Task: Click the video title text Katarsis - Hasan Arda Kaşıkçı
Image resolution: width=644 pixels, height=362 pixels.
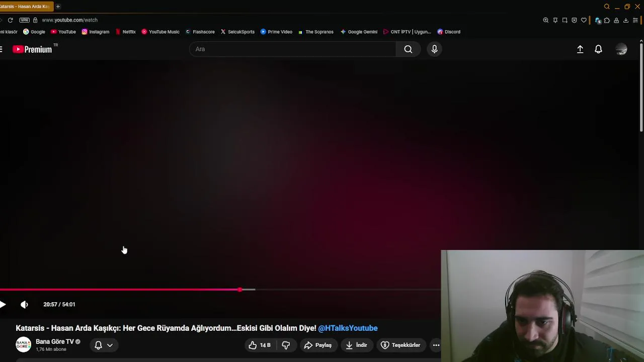Action: click(68, 328)
